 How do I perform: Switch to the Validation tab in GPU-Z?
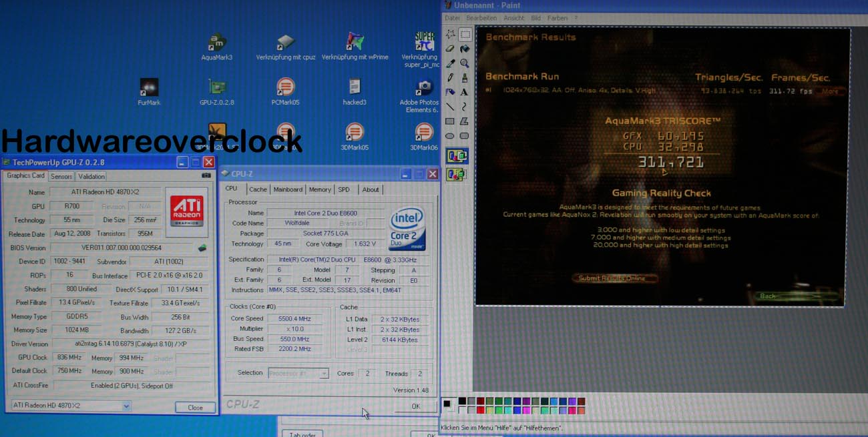91,177
